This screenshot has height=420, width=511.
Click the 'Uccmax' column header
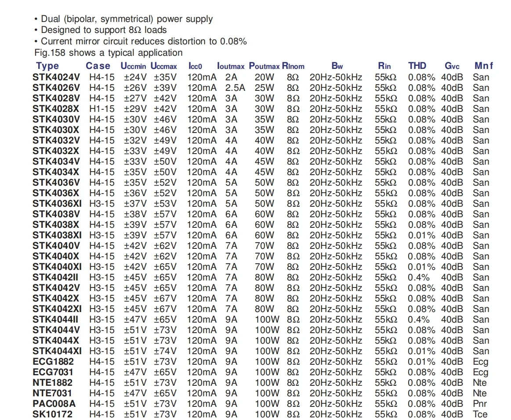point(163,66)
